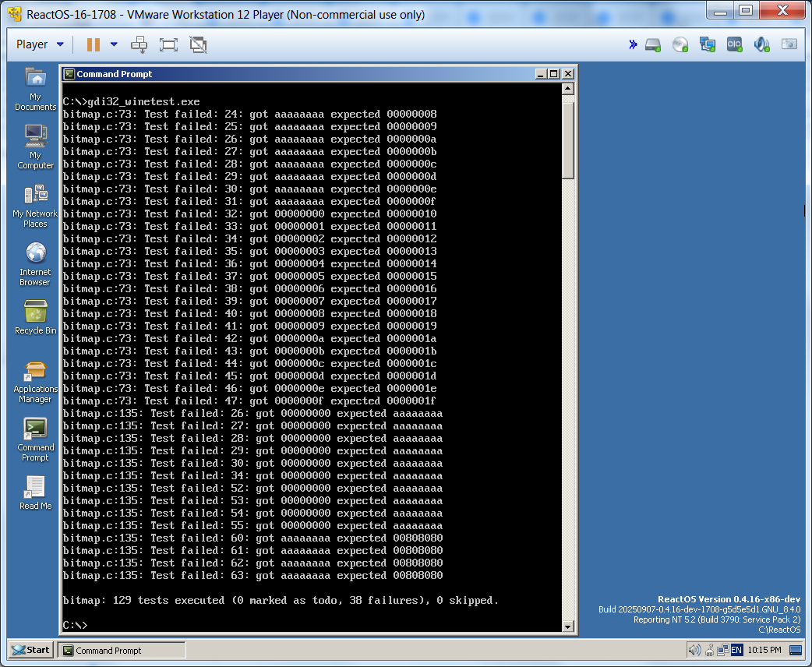Select the Applications Manager desktop icon
This screenshot has height=667, width=812.
(x=35, y=382)
